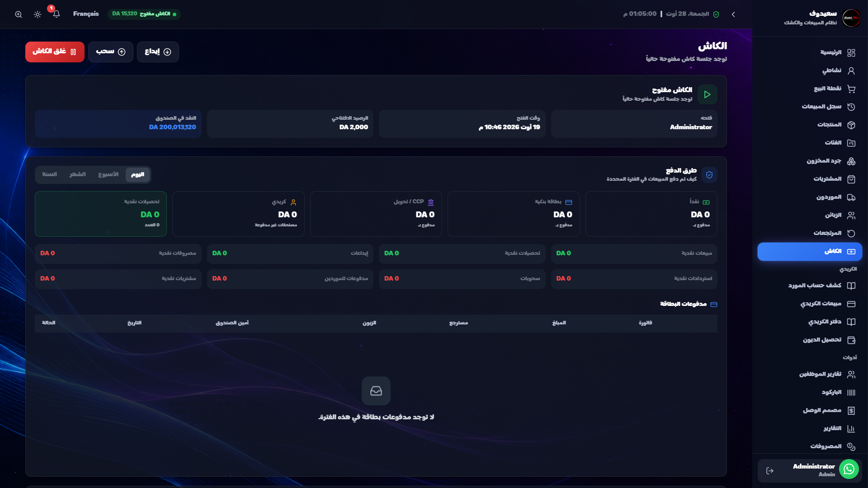Viewport: 868px width, 488px height.
Task: Open سجل المبيعات history icon
Action: (851, 107)
